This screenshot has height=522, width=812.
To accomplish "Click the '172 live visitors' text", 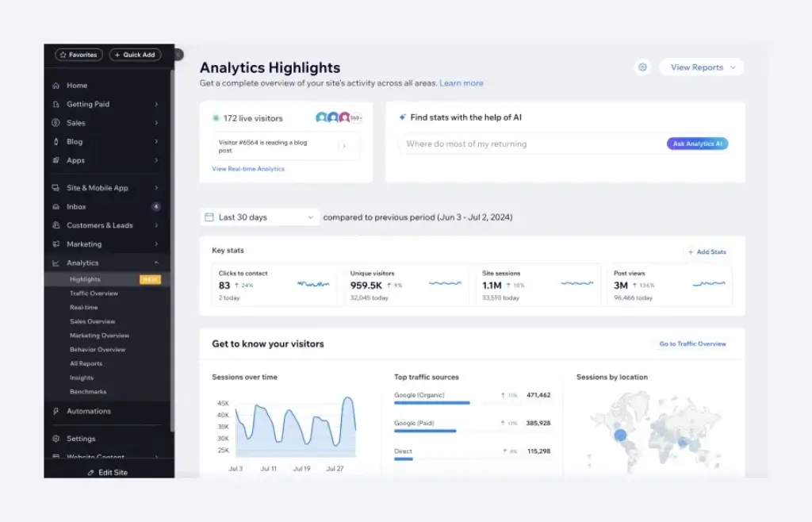I will 253,118.
